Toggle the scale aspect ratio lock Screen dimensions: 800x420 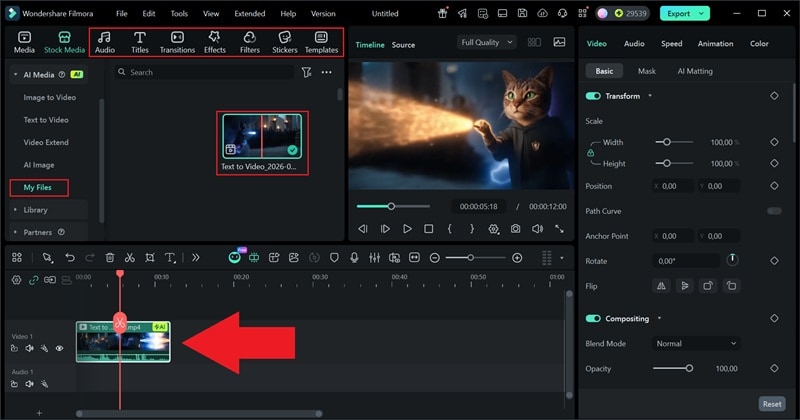590,153
